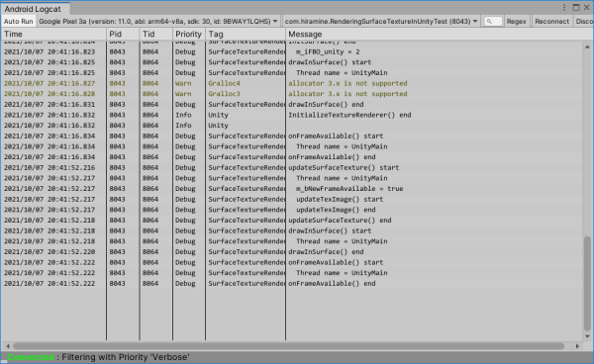This screenshot has height=364, width=594.
Task: Open the panel's three-dot options menu
Action: point(564,7)
